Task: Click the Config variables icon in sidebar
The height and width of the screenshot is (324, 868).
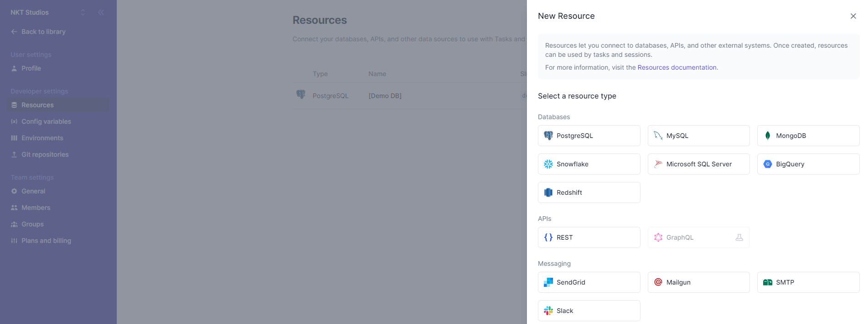Action: tap(14, 121)
